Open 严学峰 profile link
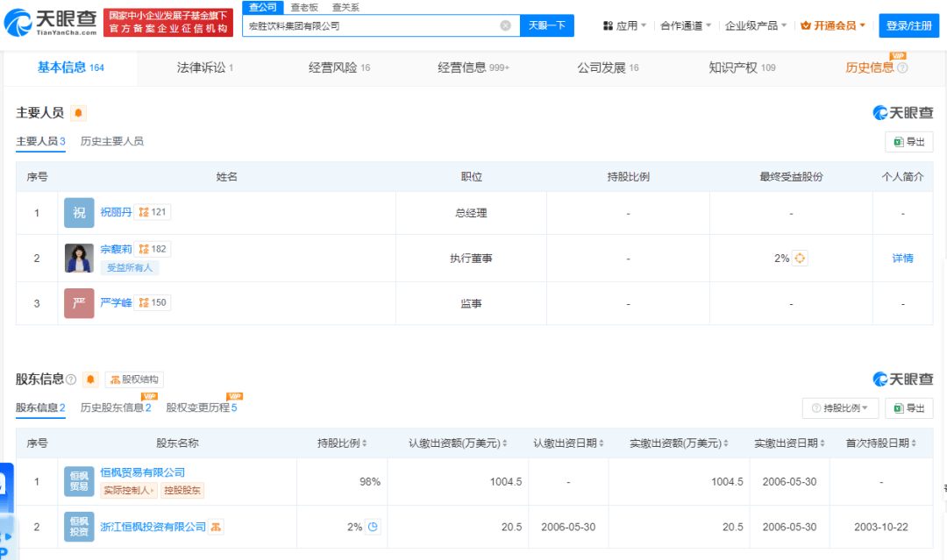The height and width of the screenshot is (560, 947). click(116, 302)
